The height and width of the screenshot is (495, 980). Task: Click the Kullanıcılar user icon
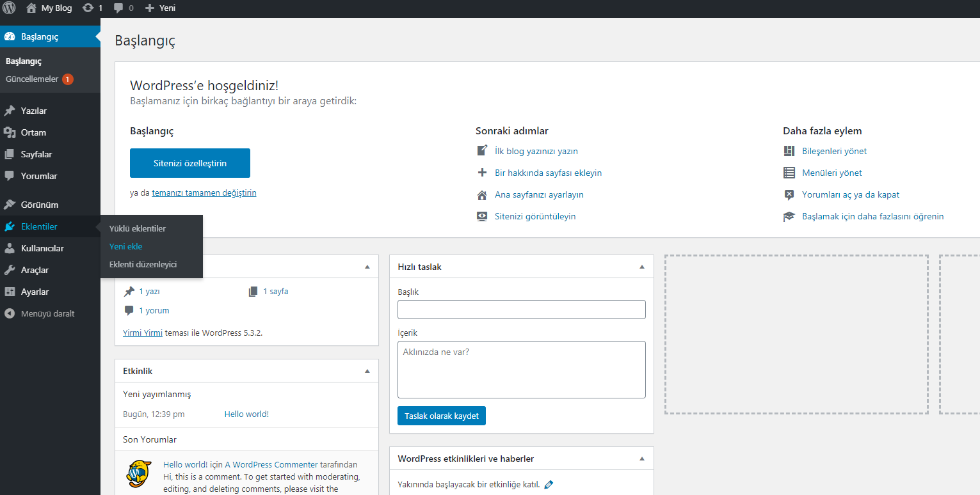pyautogui.click(x=10, y=248)
